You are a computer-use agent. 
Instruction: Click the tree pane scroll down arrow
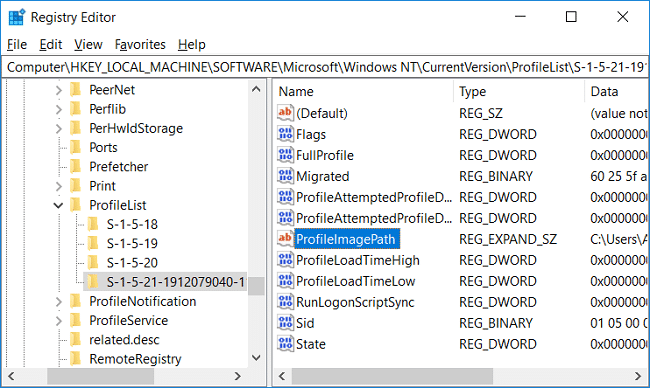[257, 358]
